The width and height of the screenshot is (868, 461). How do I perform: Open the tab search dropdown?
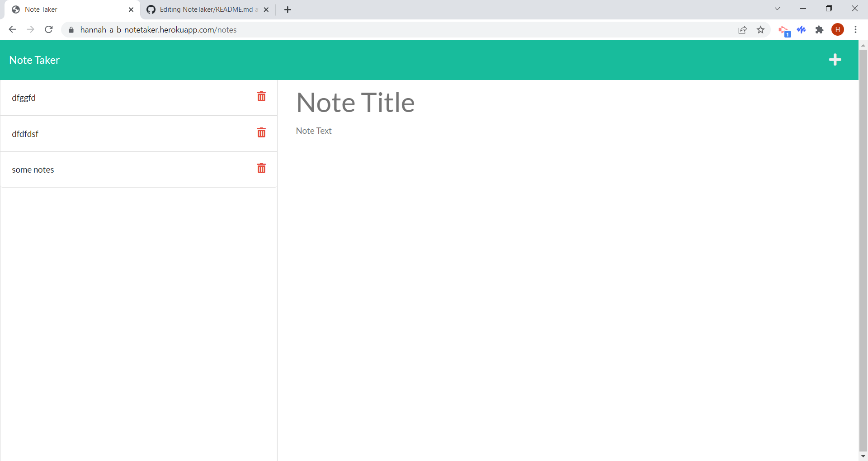tap(778, 9)
